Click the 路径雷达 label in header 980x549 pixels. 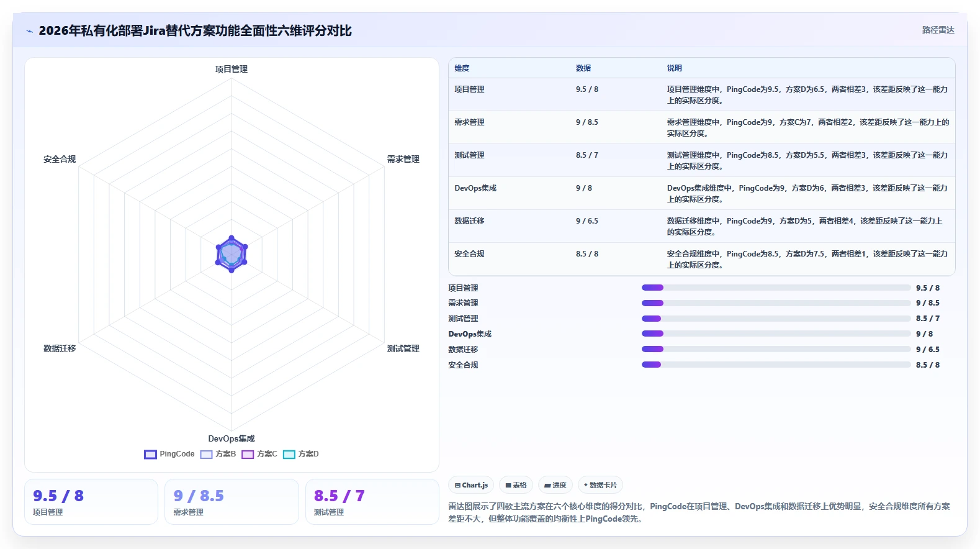click(x=938, y=30)
